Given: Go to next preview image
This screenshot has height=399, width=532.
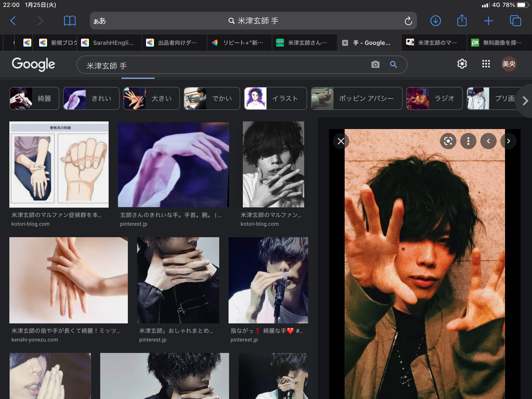Looking at the screenshot, I should point(508,141).
